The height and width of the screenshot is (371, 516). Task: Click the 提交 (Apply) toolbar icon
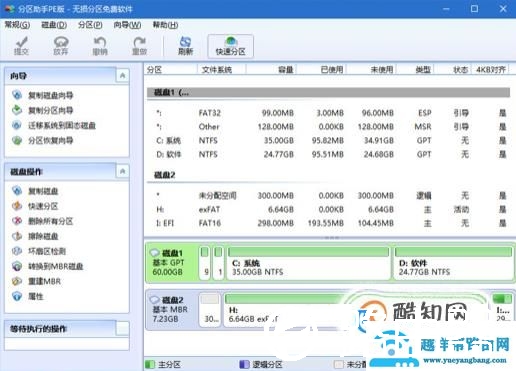point(21,46)
